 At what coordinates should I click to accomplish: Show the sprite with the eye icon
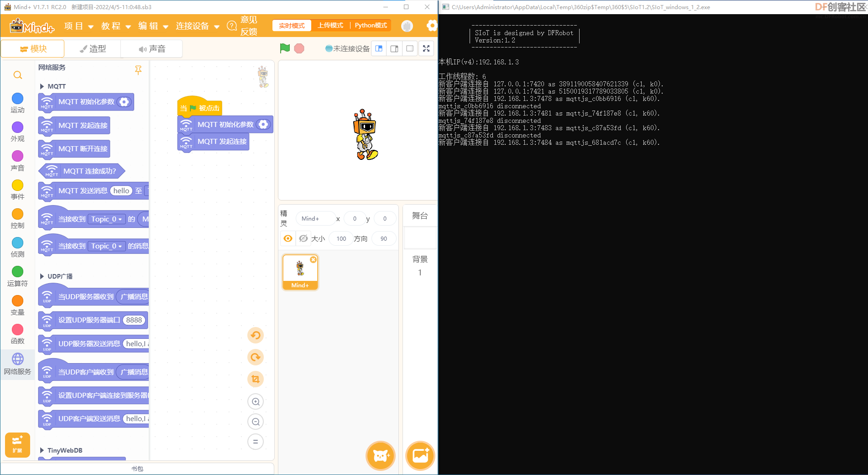click(288, 238)
